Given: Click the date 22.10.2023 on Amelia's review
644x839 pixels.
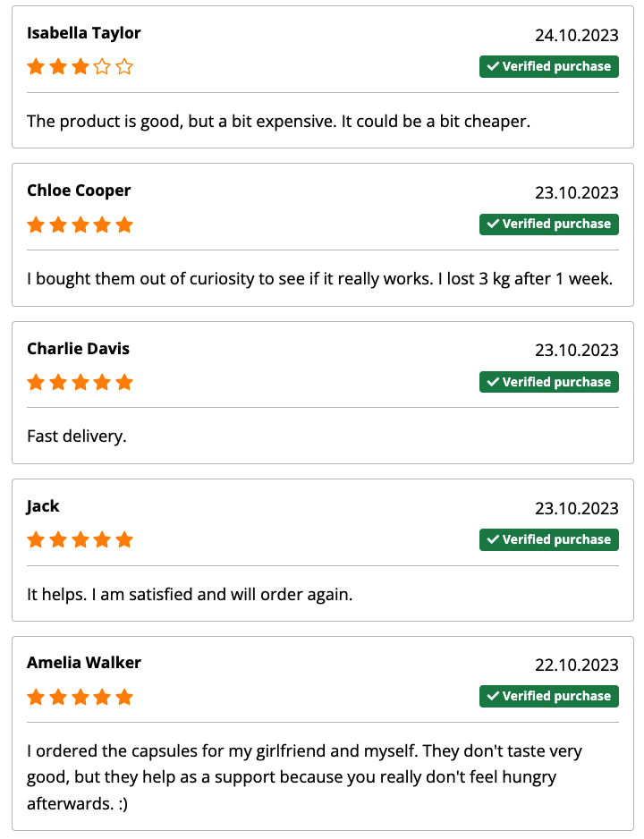Looking at the screenshot, I should tap(577, 665).
